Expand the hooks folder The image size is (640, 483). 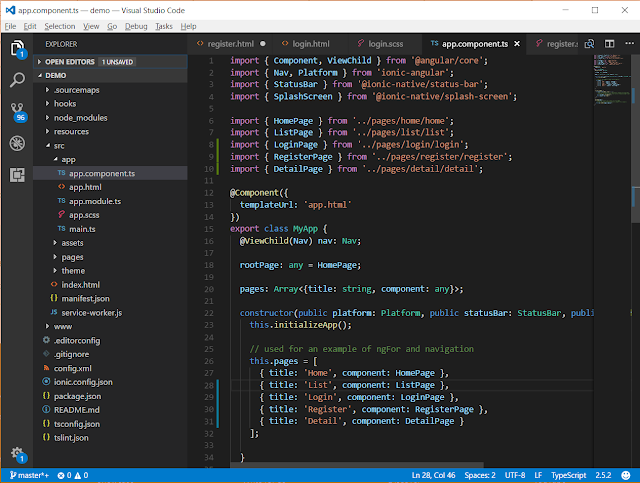coord(47,104)
